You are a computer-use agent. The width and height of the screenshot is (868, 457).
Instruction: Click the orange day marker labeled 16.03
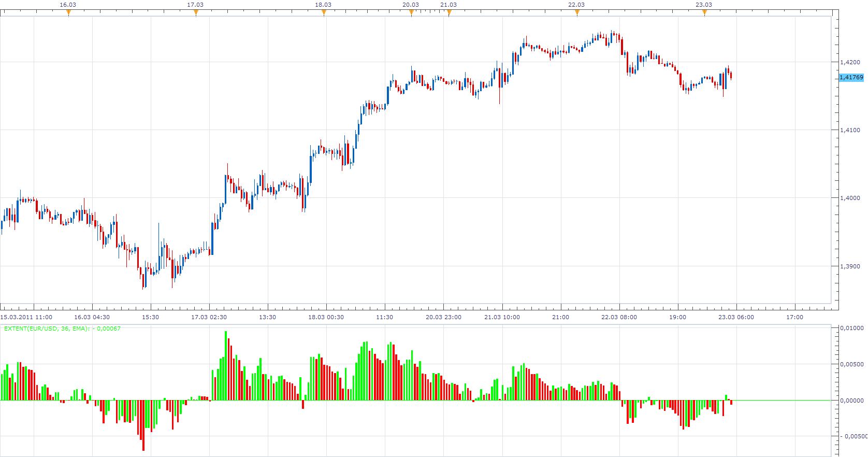pyautogui.click(x=68, y=13)
